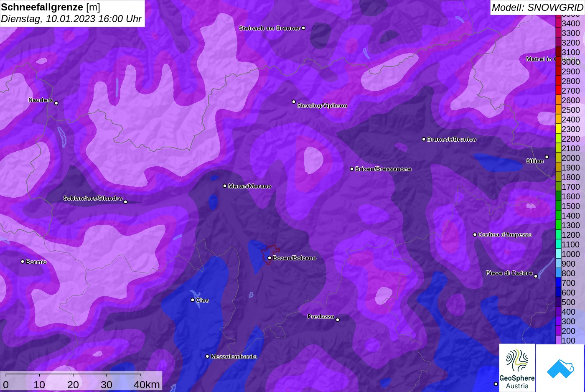Click the 'Brixen/Bressanone' town label

[x=384, y=169]
